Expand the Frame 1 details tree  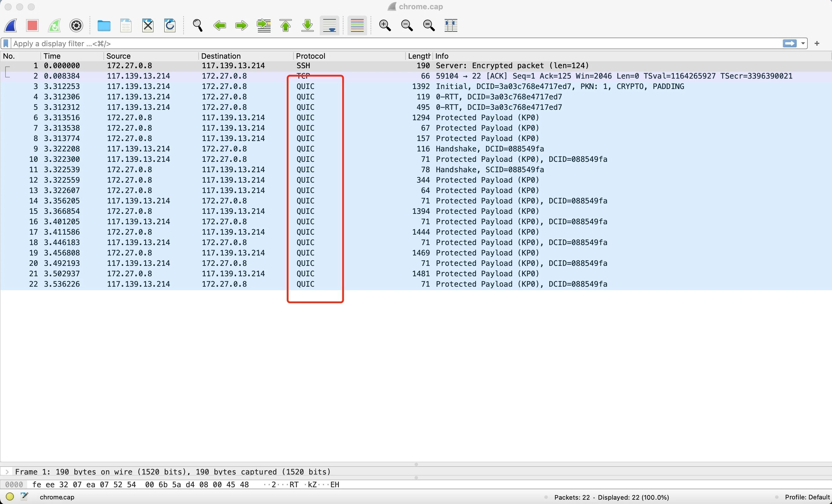point(7,472)
